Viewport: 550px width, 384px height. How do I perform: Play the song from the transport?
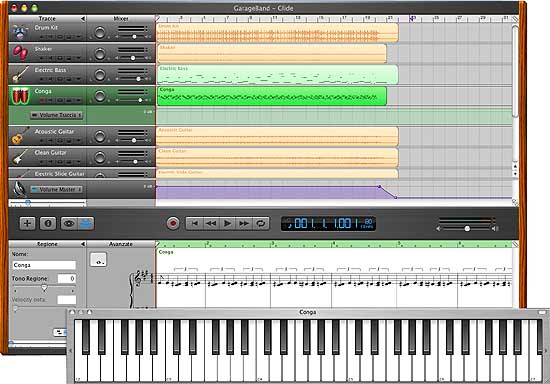pos(227,223)
